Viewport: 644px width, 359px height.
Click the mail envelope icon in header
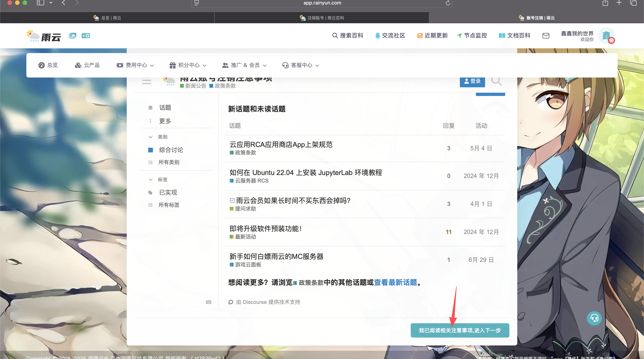546,36
